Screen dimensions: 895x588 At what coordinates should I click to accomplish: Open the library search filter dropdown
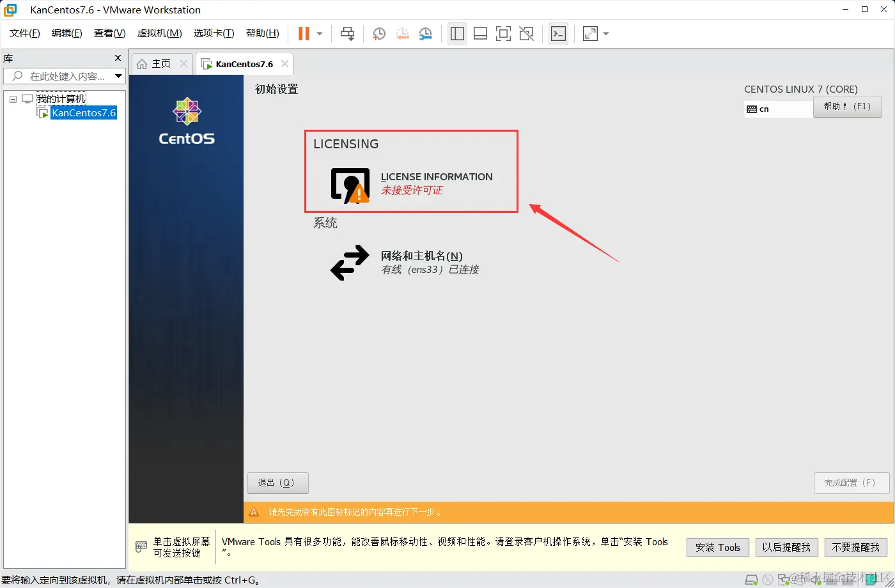[x=118, y=75]
